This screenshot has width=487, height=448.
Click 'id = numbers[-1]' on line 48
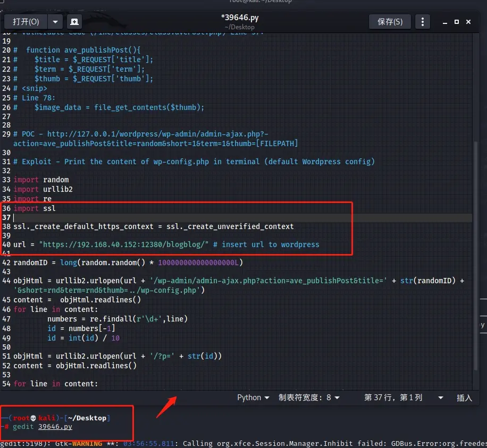tap(81, 328)
